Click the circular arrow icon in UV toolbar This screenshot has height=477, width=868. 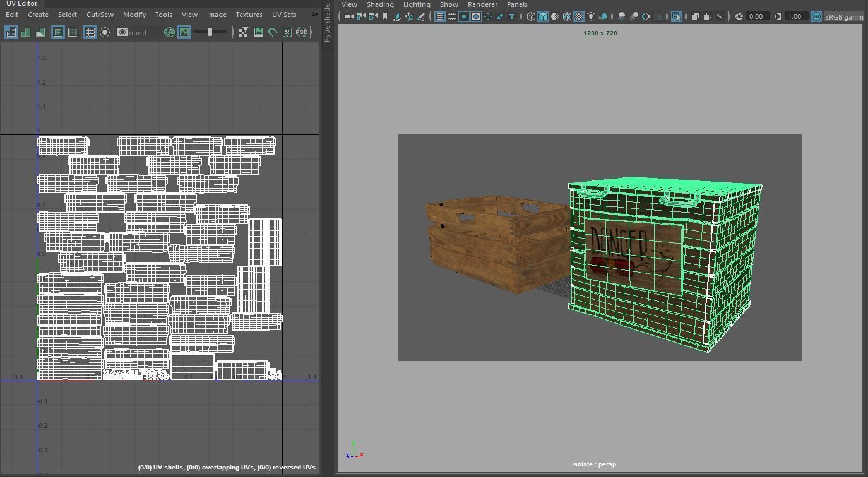pos(273,32)
